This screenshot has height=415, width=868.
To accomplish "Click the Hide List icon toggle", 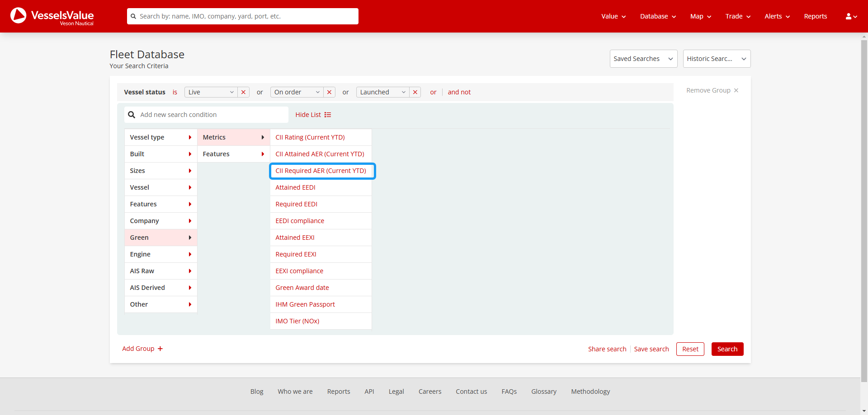I will tap(328, 115).
